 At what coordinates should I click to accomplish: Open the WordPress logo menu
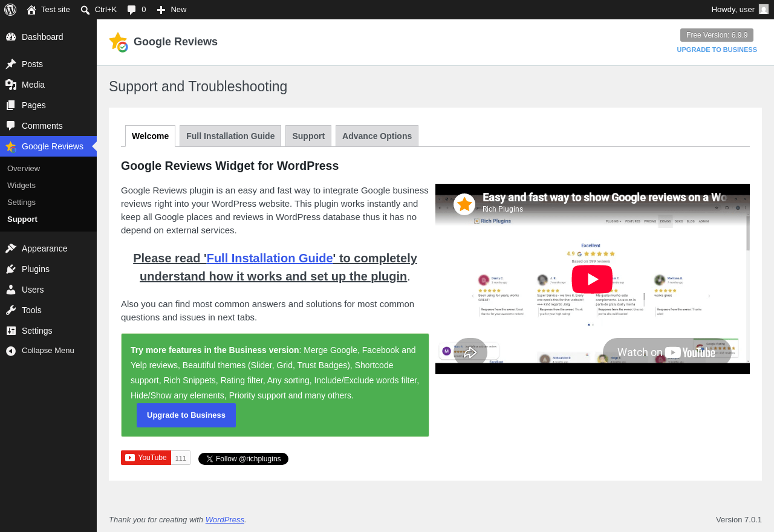coord(10,10)
